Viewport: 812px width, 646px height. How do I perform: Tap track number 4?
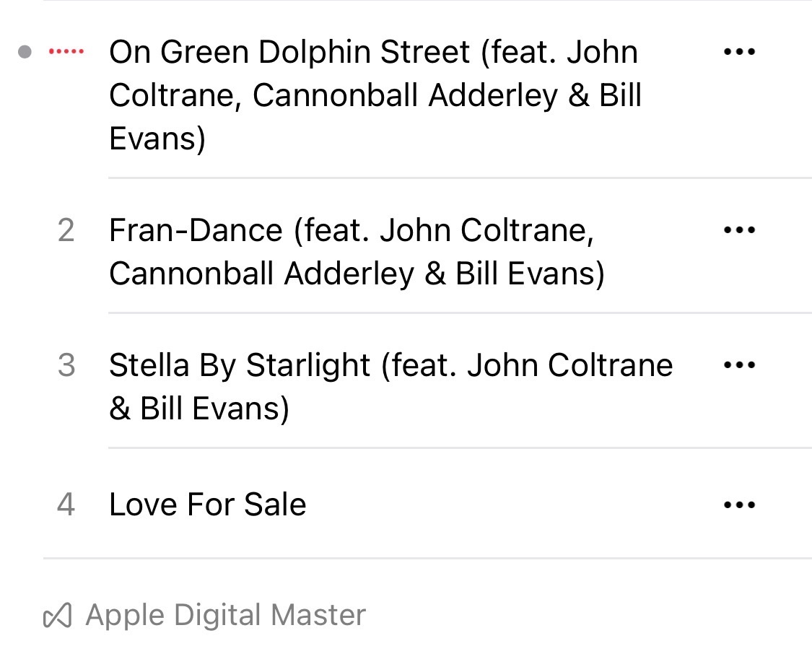point(66,505)
